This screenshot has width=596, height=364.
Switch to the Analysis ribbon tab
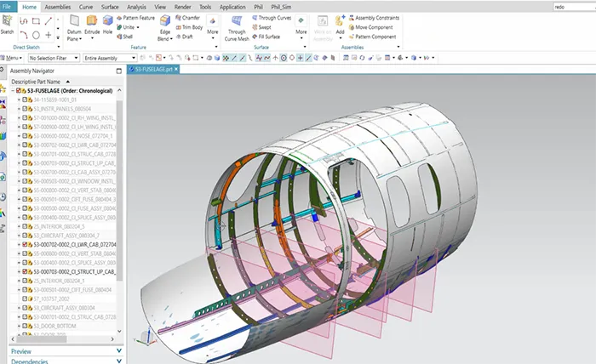[136, 7]
